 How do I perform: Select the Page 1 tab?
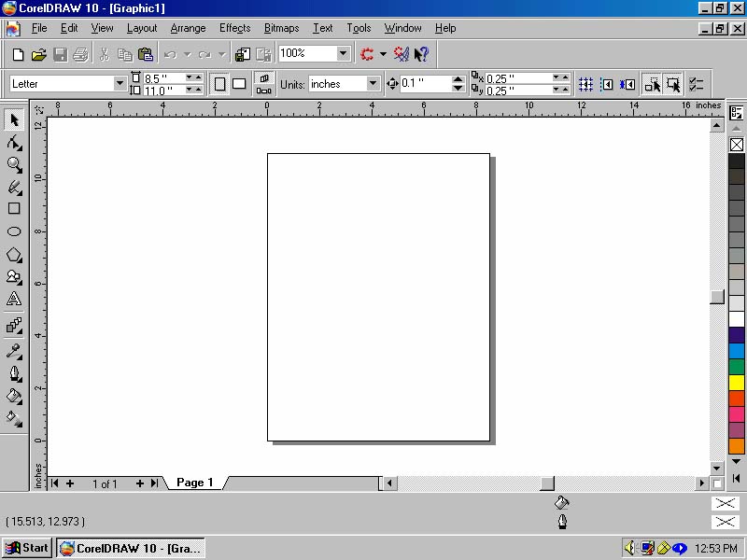click(x=194, y=483)
